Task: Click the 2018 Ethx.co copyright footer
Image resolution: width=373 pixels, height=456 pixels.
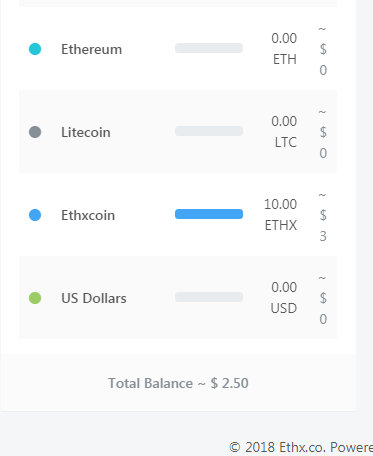Action: click(x=301, y=447)
